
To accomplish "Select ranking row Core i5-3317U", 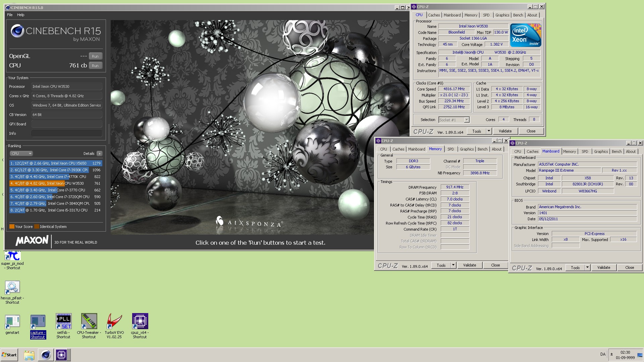I will click(x=56, y=210).
